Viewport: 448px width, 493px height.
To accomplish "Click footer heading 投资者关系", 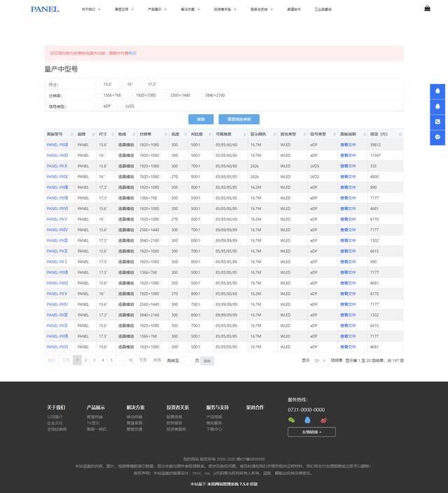I will [x=178, y=408].
